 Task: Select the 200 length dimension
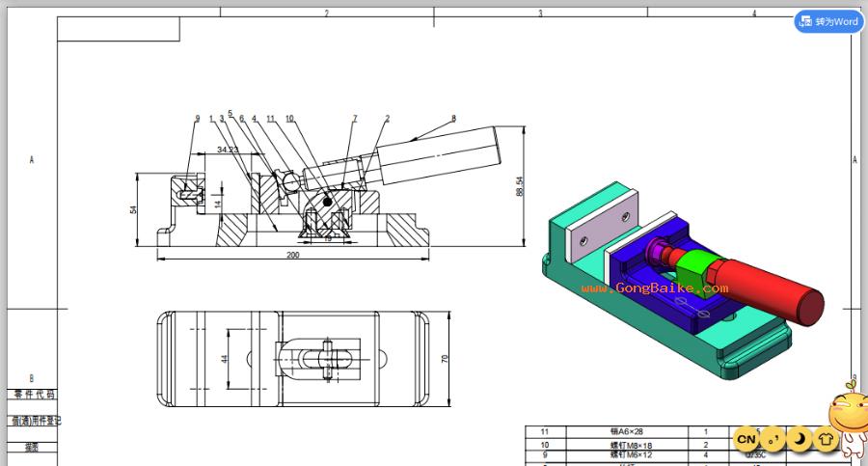(x=293, y=255)
